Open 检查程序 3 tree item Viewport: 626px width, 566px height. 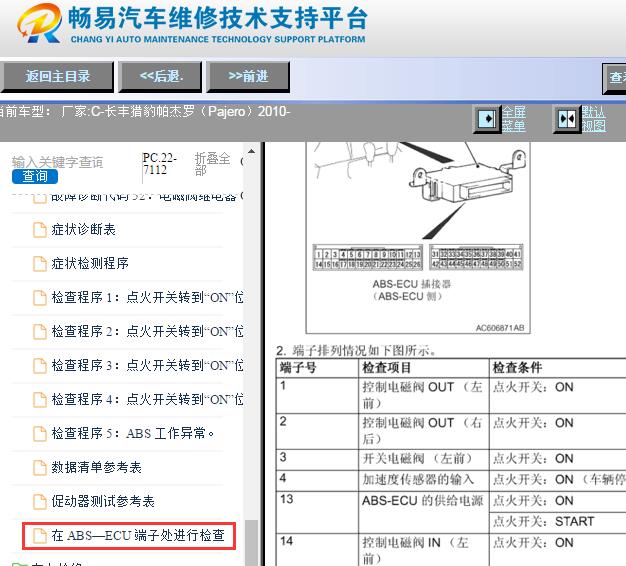coord(147,365)
